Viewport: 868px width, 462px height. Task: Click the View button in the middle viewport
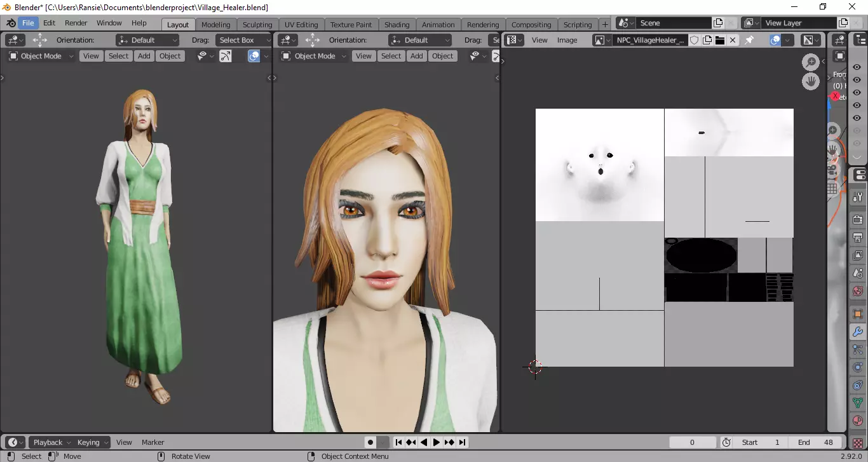coord(363,56)
